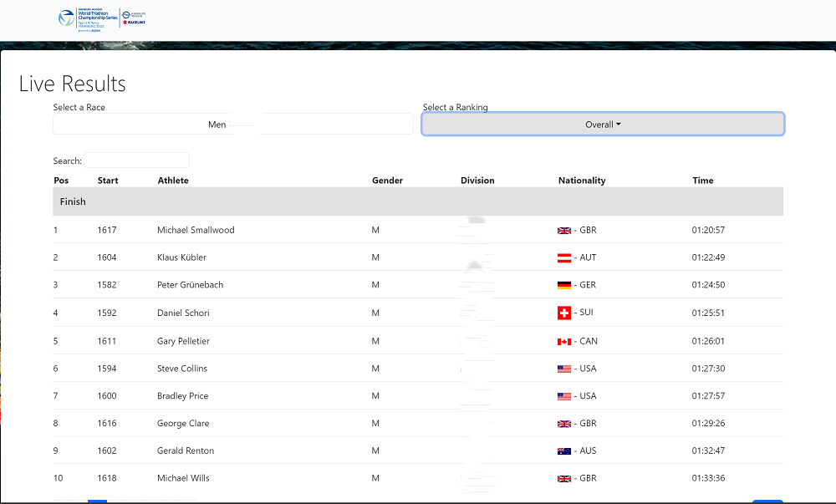Viewport: 836px width, 504px height.
Task: Sort results by the Athlete column header
Action: pyautogui.click(x=173, y=181)
